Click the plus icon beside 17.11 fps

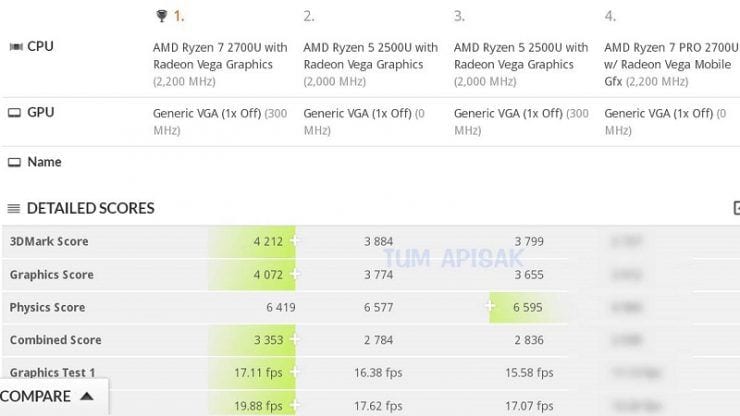[294, 372]
